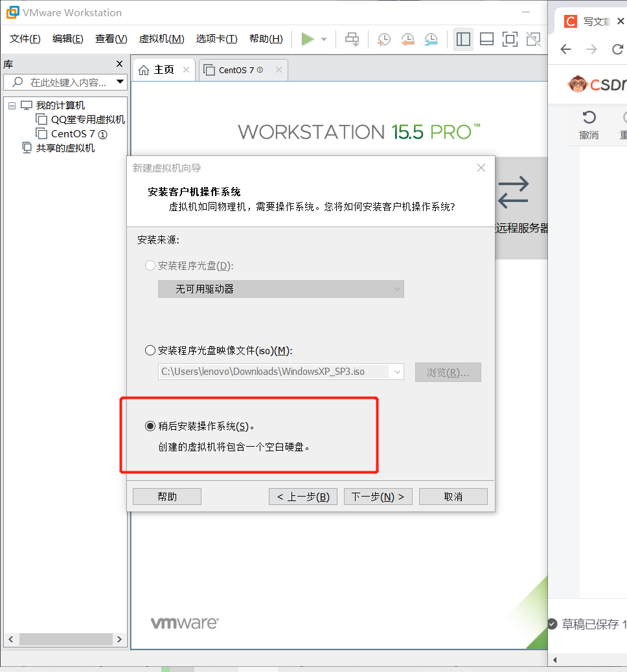The width and height of the screenshot is (627, 672).
Task: Click the connect remote server arrows icon
Action: (514, 192)
